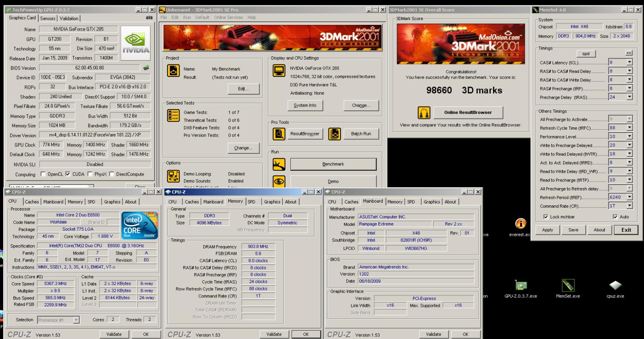The width and height of the screenshot is (644, 339).
Task: Toggle the PhysX checkbox in GPU-Z
Action: tap(90, 174)
